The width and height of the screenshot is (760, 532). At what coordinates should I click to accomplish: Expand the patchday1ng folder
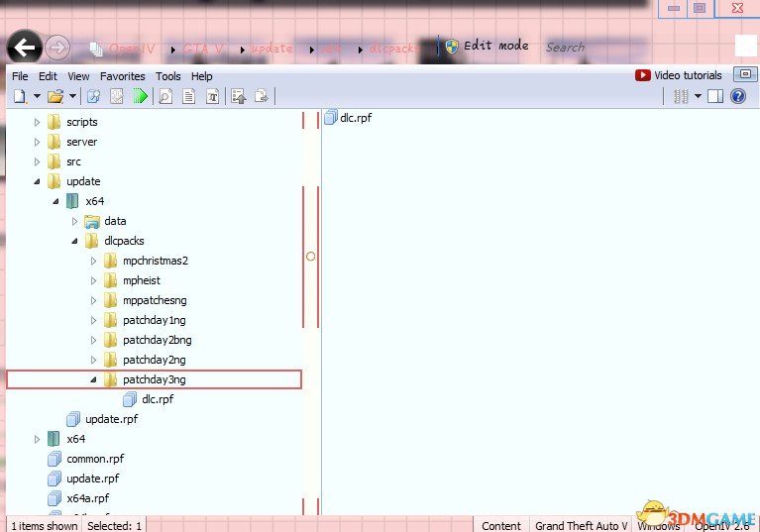tap(93, 320)
